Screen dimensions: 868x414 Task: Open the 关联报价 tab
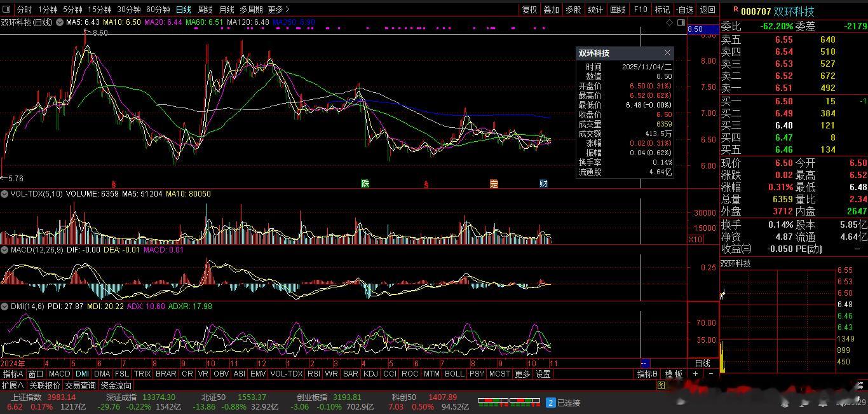point(44,385)
